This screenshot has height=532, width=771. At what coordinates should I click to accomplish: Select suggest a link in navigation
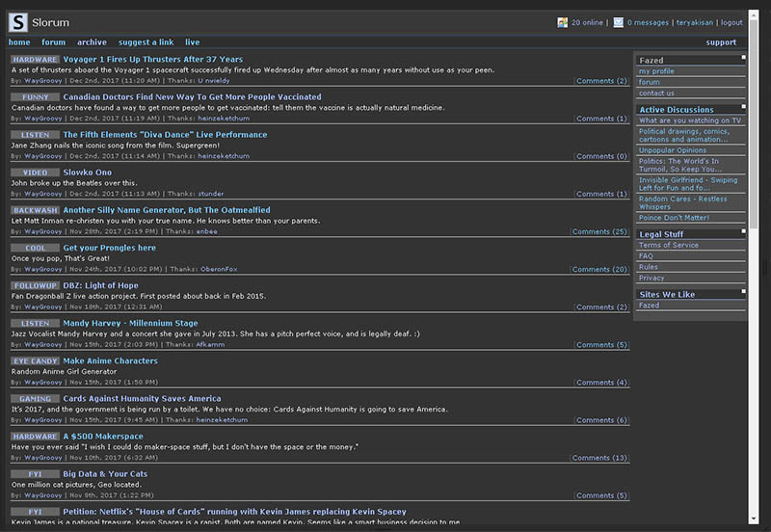pos(146,42)
